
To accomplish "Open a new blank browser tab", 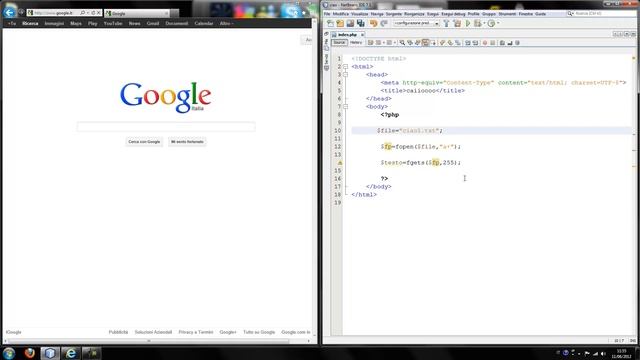I will coord(175,13).
